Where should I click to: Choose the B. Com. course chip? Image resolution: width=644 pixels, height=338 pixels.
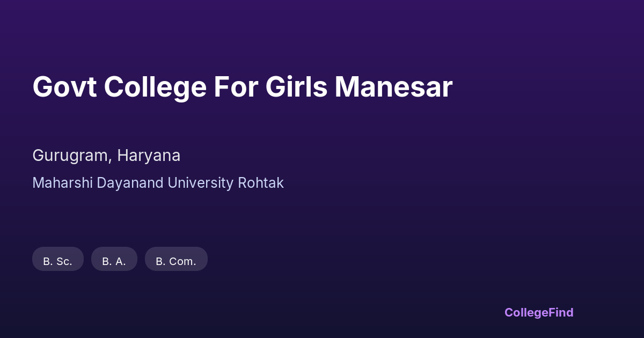(176, 261)
